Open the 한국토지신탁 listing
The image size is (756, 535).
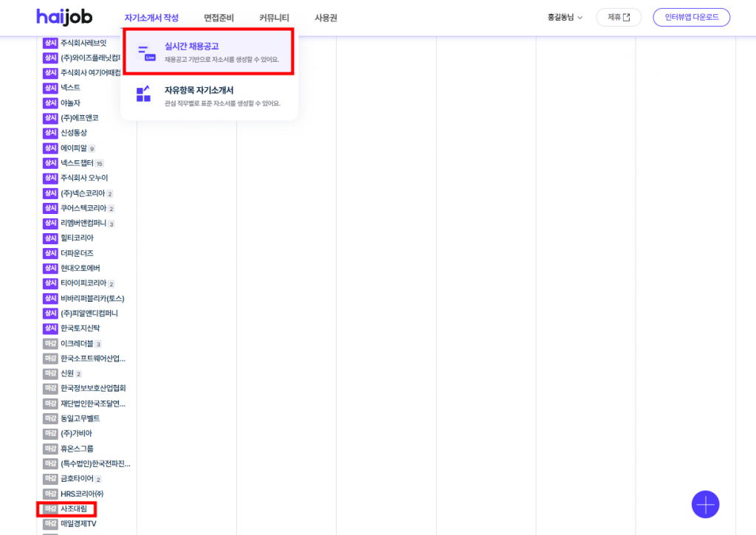(x=80, y=328)
